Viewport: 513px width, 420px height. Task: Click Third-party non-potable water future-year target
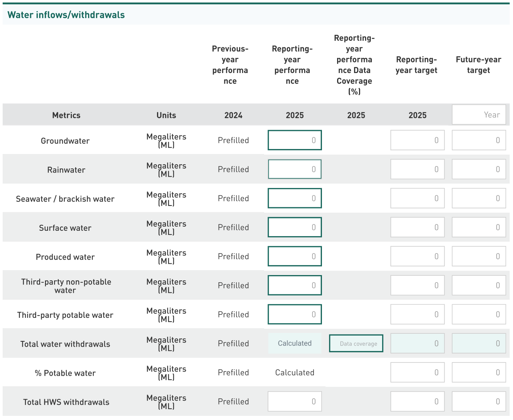tap(479, 285)
